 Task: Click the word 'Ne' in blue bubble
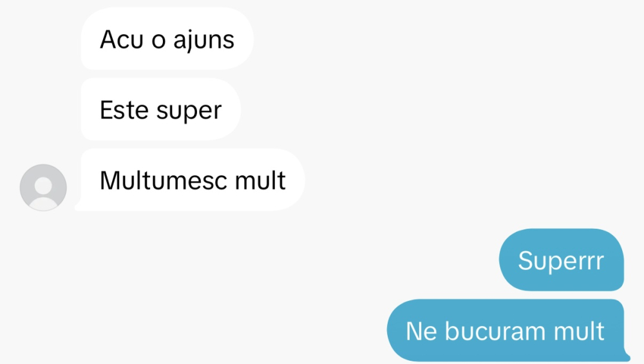(421, 331)
